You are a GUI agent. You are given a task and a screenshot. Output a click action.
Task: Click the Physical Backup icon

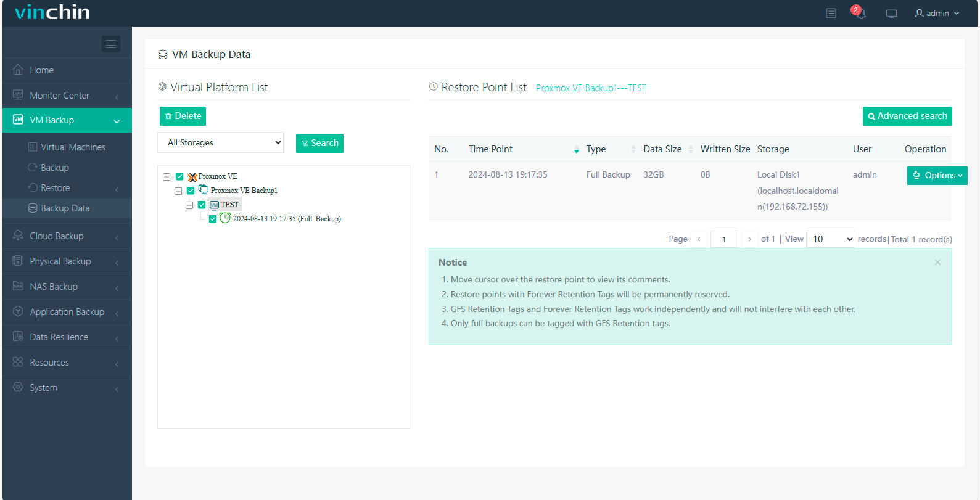click(x=18, y=261)
